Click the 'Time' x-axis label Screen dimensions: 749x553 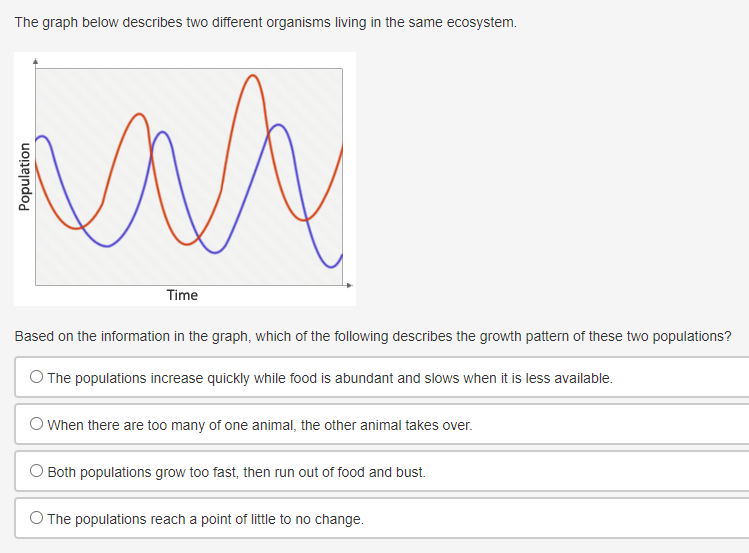point(182,295)
